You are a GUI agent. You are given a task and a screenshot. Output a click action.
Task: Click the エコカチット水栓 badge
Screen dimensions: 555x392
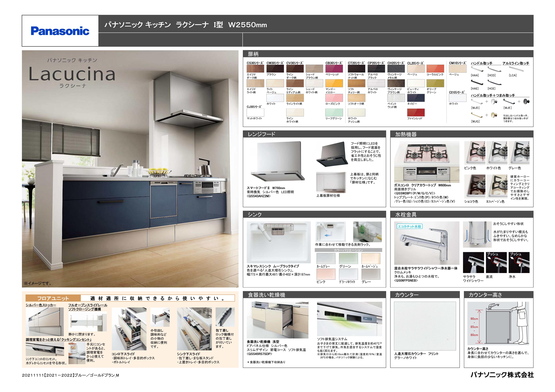pos(409,226)
